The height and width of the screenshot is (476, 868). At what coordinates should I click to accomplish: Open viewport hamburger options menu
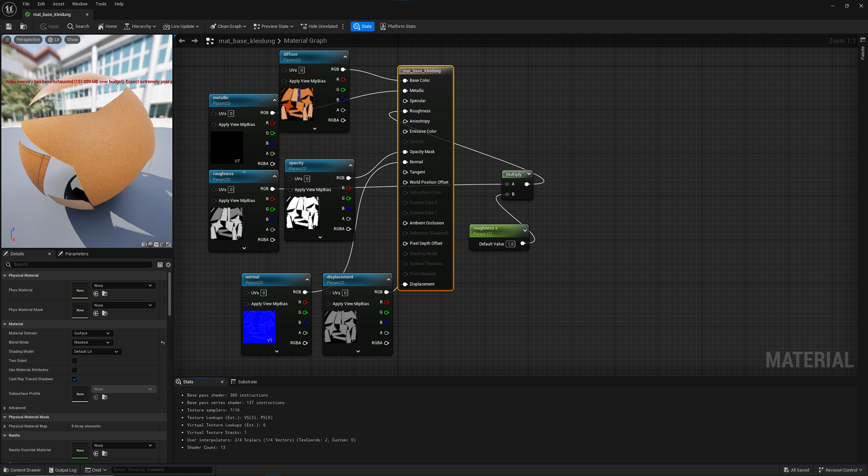point(7,40)
